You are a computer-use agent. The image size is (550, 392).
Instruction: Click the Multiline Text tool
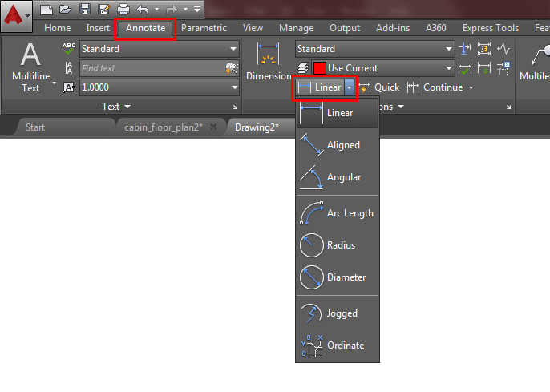point(30,67)
